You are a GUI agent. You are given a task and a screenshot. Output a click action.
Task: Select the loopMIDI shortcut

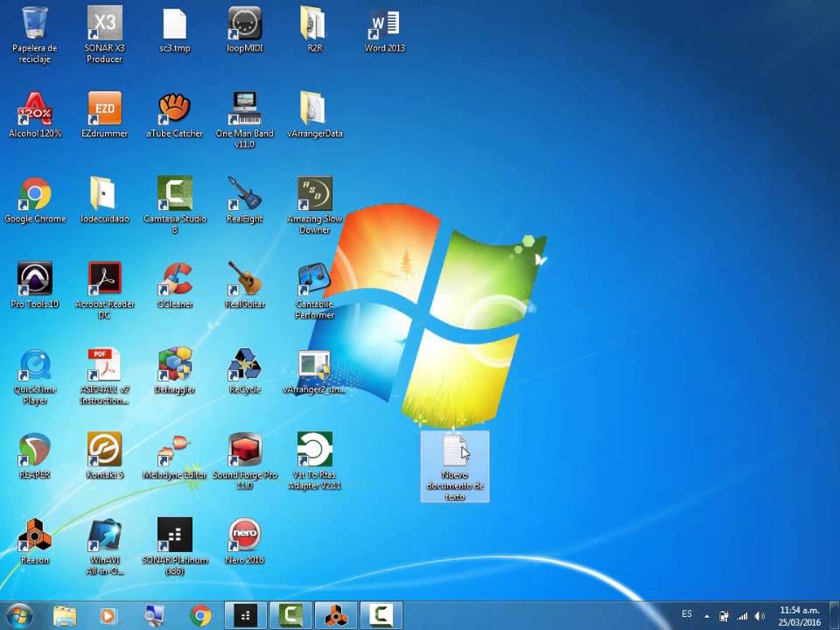(x=245, y=30)
